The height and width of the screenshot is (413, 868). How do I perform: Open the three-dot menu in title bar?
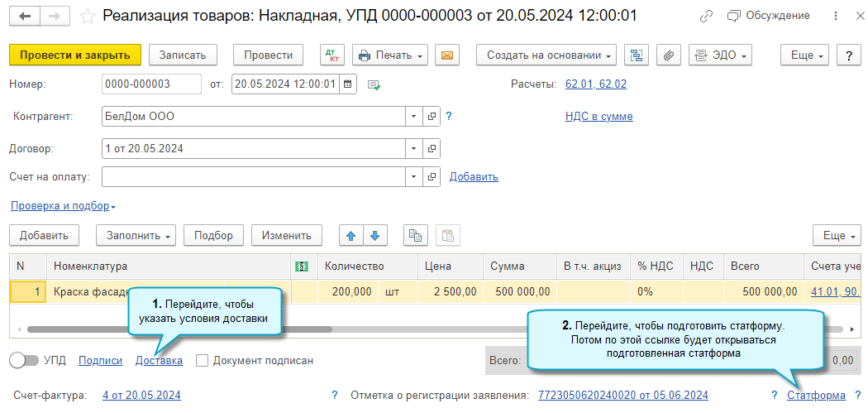(x=836, y=16)
